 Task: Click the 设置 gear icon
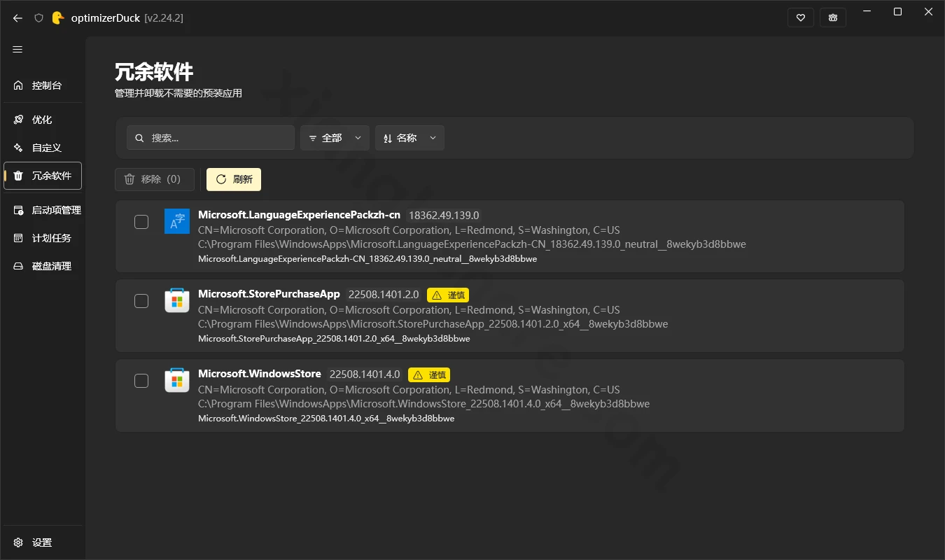(x=18, y=542)
